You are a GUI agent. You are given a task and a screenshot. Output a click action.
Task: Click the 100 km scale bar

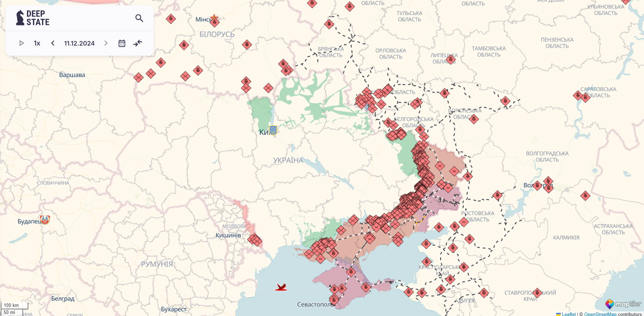[14, 305]
